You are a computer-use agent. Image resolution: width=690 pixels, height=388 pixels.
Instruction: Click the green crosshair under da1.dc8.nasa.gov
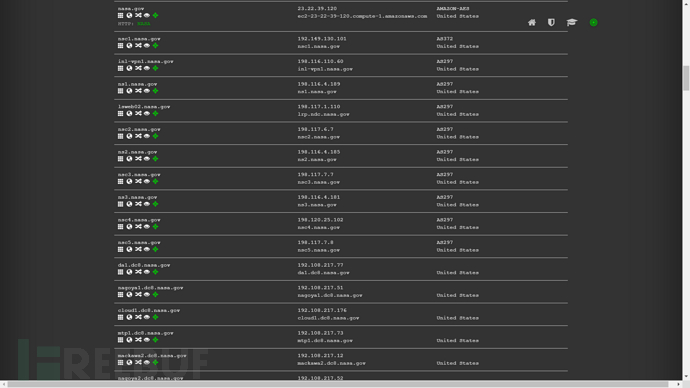(x=155, y=272)
